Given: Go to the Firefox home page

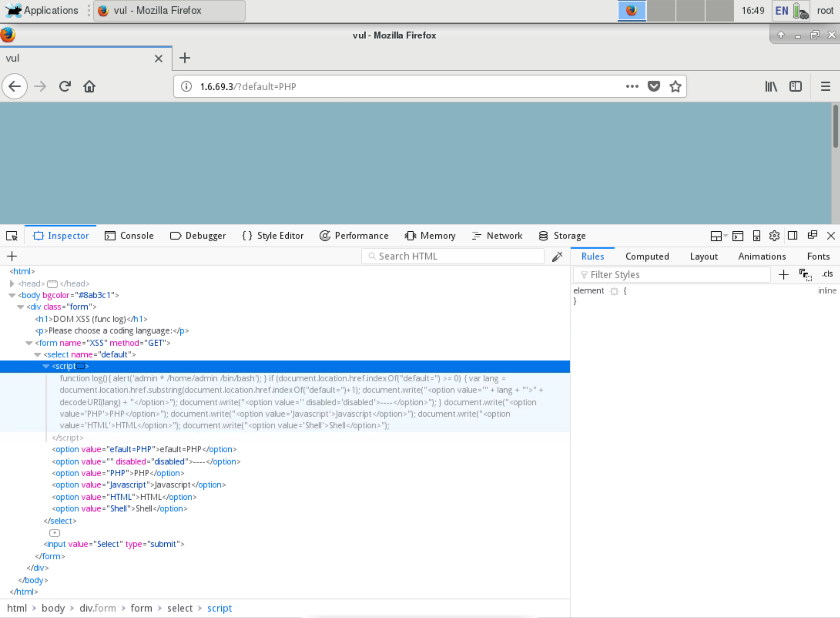Looking at the screenshot, I should point(89,87).
